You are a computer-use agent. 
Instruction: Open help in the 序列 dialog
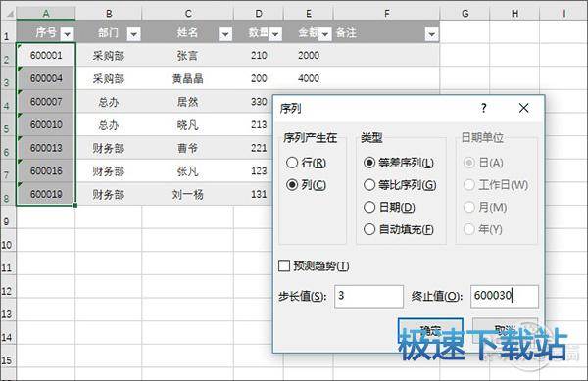[x=484, y=109]
